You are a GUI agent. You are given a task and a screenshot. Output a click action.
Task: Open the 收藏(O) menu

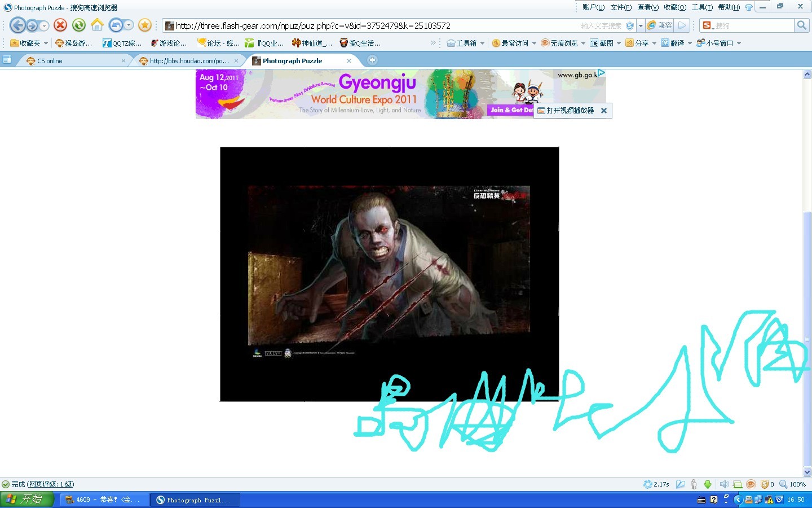(675, 7)
